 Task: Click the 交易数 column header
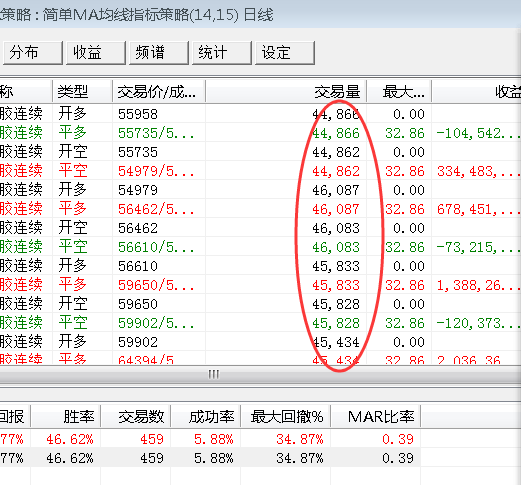[136, 417]
